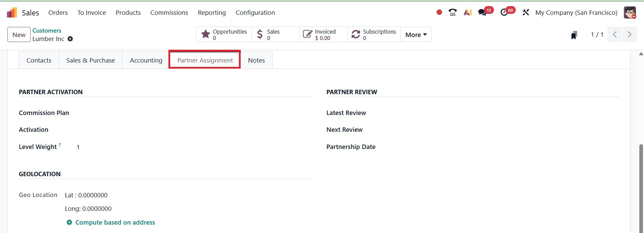Click the Sales app logo icon
644x233 pixels.
[12, 13]
